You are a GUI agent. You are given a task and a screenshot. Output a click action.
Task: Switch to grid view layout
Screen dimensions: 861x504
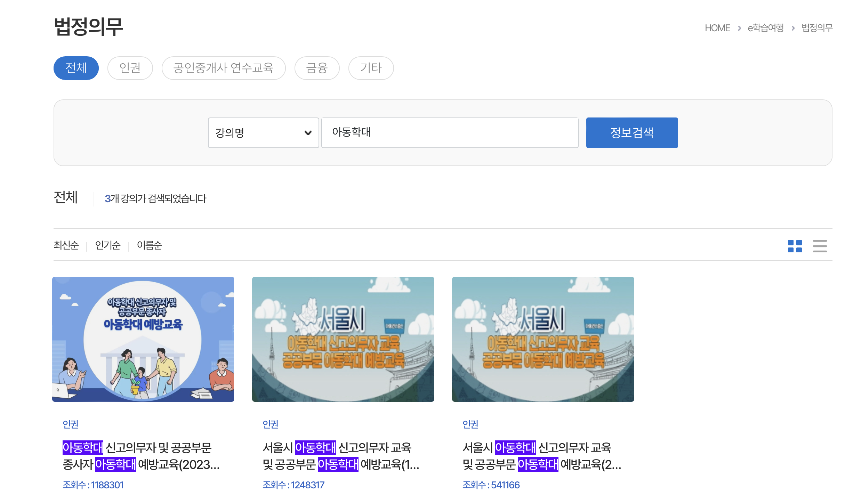[x=795, y=246]
